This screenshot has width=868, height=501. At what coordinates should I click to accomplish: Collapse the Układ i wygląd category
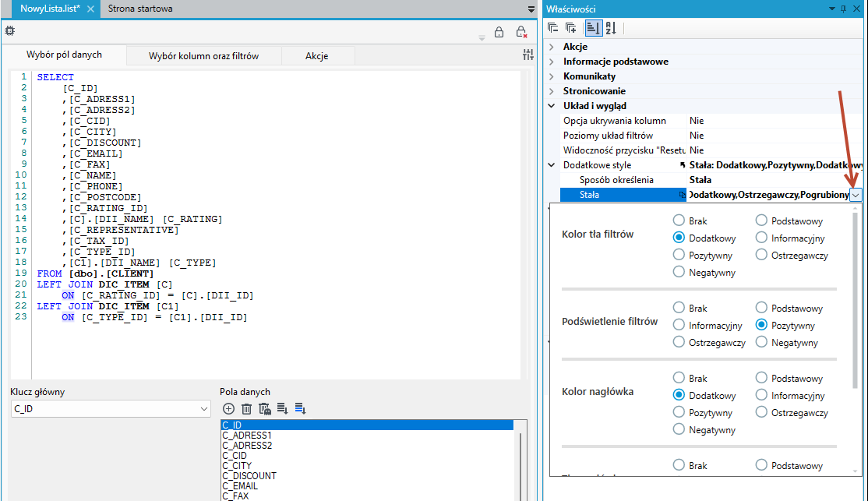[552, 106]
